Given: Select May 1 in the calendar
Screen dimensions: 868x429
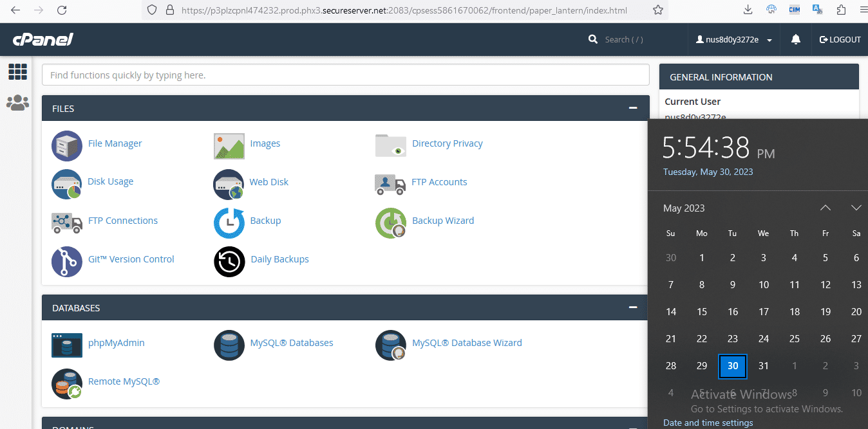Looking at the screenshot, I should pyautogui.click(x=702, y=258).
